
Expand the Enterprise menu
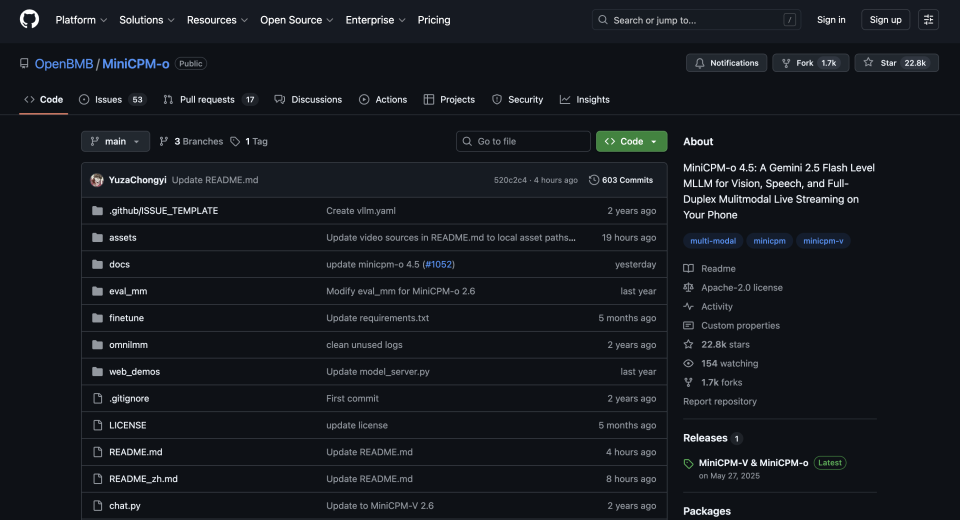tap(375, 20)
